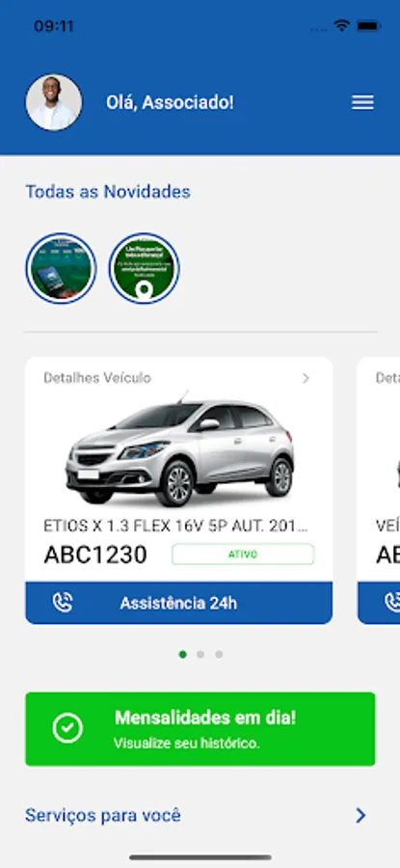Tap the phone icon on Assistência 24h
Screen dimensions: 400x868
[63, 602]
